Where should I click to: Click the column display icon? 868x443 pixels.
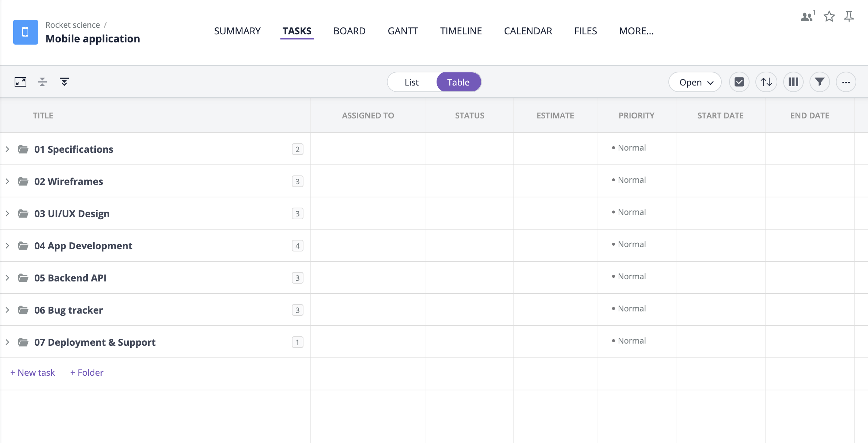(793, 82)
